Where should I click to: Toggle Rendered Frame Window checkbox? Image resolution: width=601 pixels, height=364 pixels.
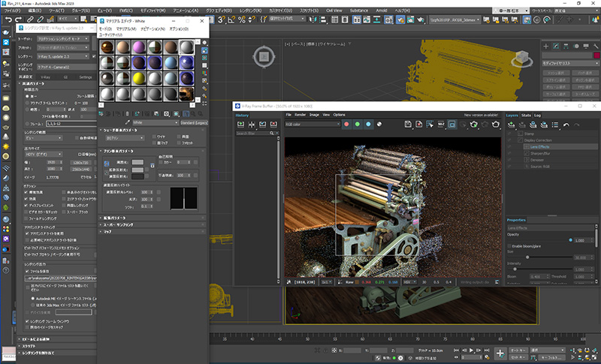[27, 321]
